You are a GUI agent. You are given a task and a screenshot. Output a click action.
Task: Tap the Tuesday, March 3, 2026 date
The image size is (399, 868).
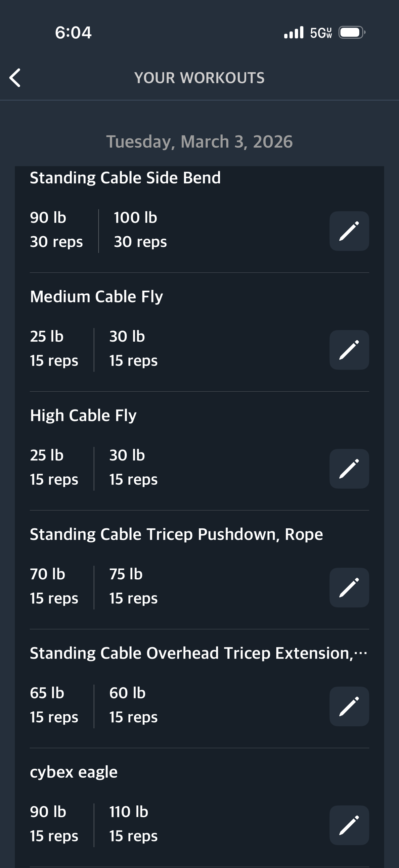pyautogui.click(x=199, y=142)
